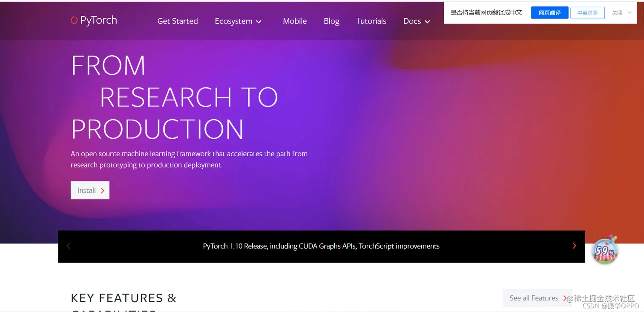Click the FROM RESEARCH TO PRODUCTION headline
This screenshot has width=644, height=312.
(x=175, y=97)
